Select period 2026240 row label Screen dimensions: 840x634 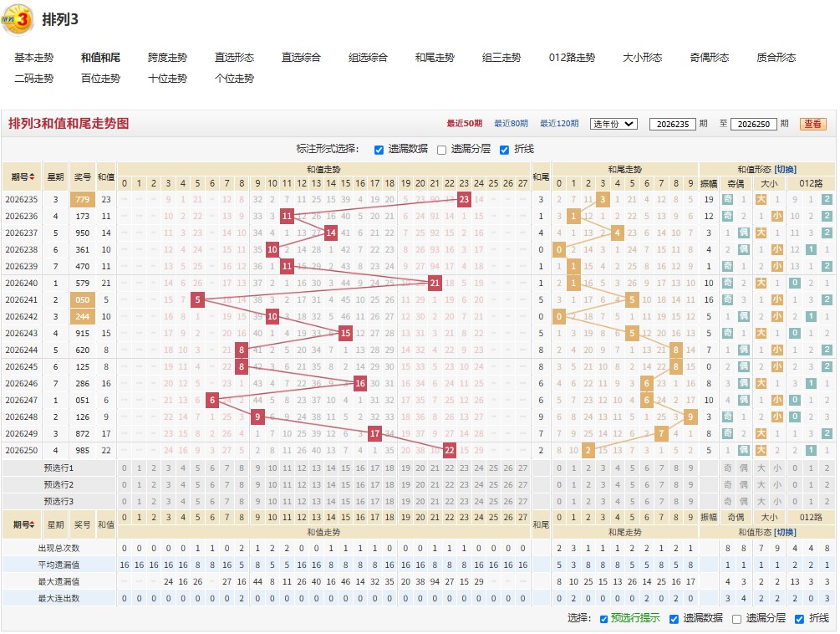(x=22, y=283)
